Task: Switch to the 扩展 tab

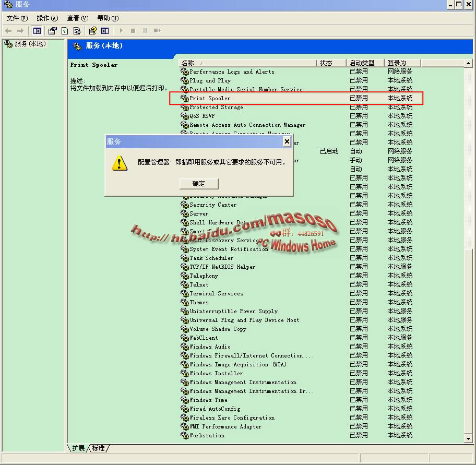Action: pos(78,448)
